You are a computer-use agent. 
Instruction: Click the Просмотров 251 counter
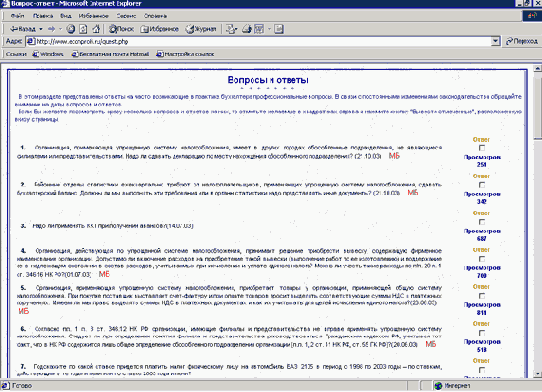pyautogui.click(x=482, y=161)
